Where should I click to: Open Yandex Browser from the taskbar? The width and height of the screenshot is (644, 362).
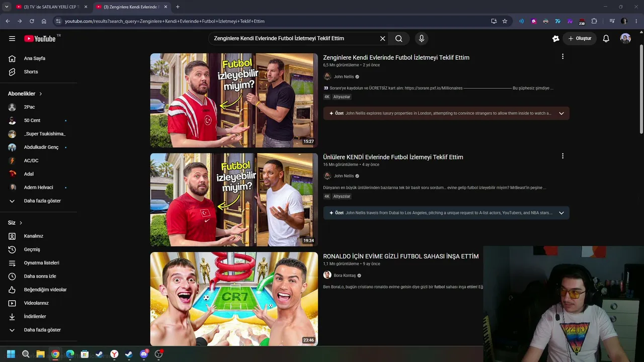[x=114, y=354]
